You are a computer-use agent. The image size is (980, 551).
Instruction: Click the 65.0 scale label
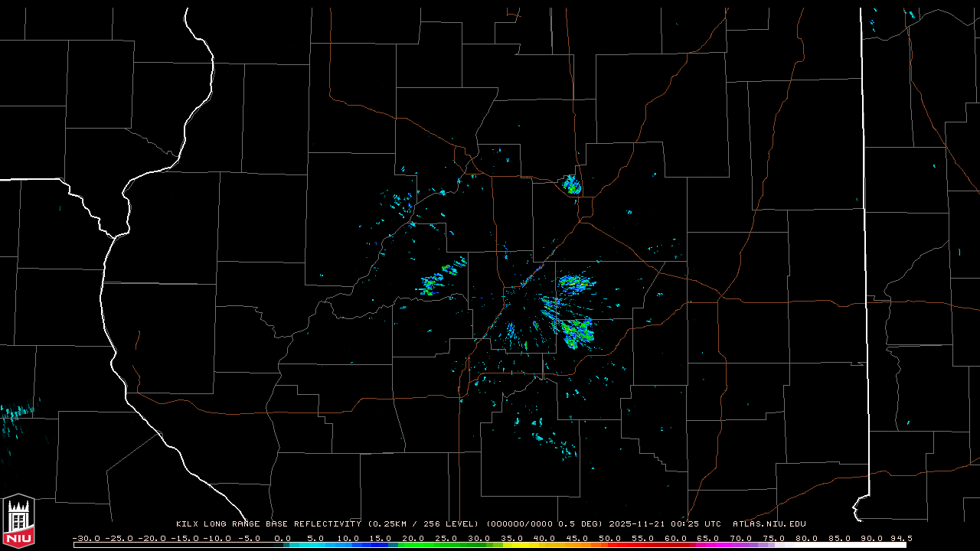[x=709, y=538]
